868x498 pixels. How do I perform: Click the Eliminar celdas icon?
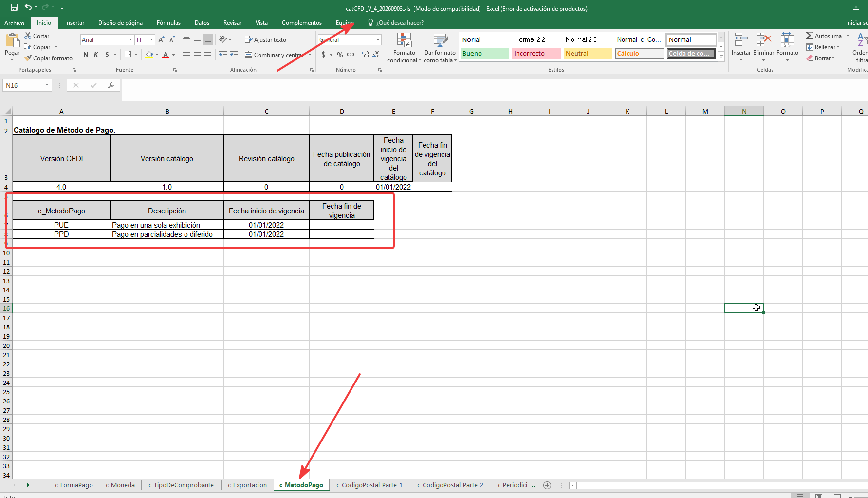[x=763, y=40]
